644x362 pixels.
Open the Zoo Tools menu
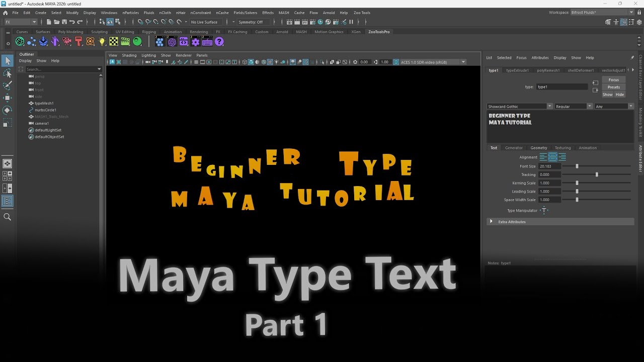click(362, 13)
